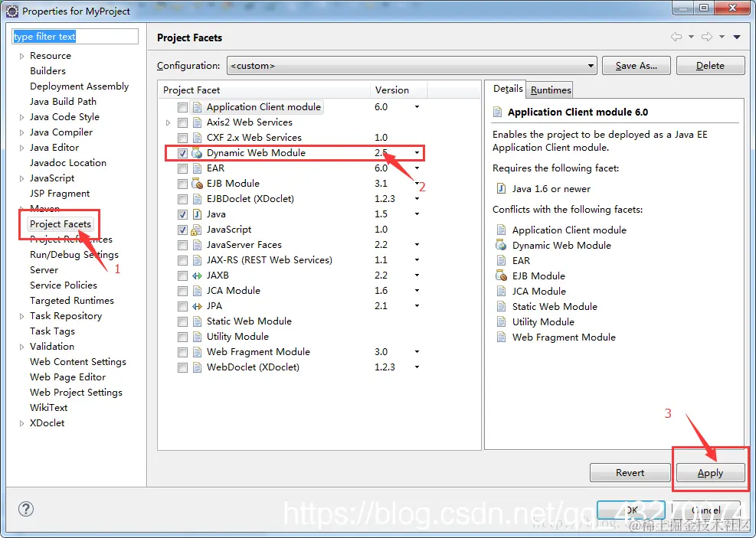Switch to the Runtimes tab

click(550, 90)
